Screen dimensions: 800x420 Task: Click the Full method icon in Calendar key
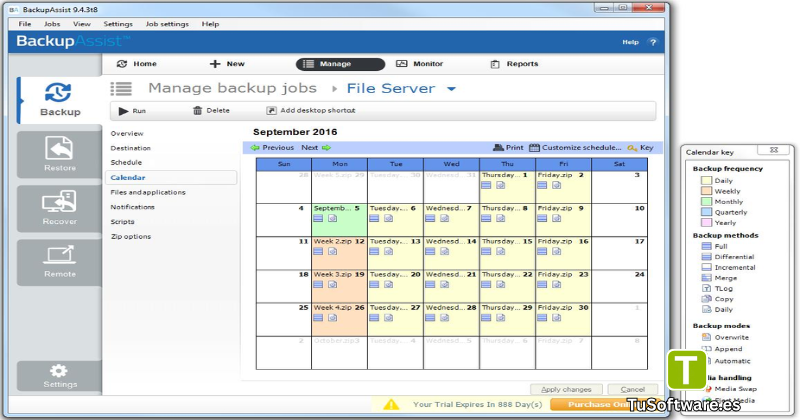coord(707,246)
